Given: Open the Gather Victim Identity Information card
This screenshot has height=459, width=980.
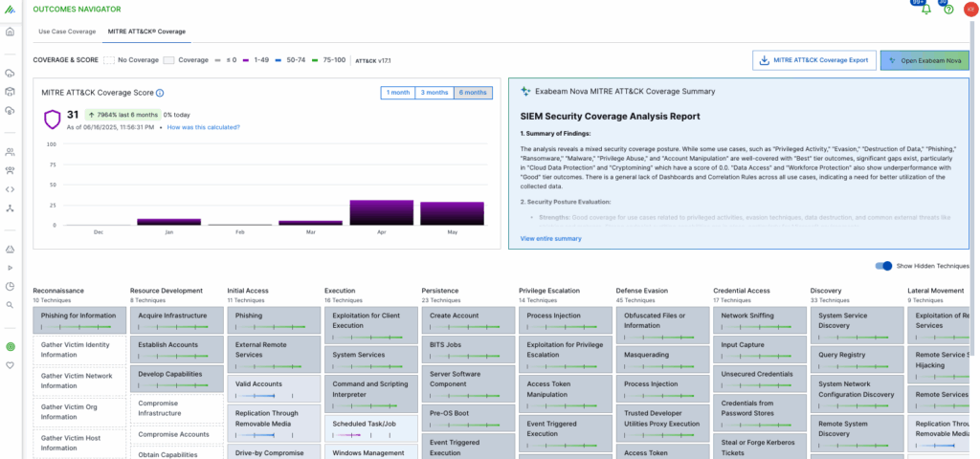Looking at the screenshot, I should (79, 349).
